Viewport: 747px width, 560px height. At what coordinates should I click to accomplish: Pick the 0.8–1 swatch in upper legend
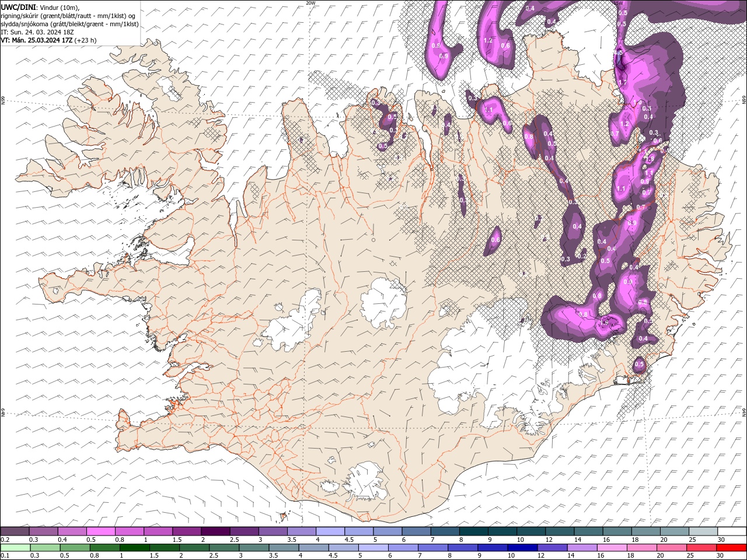[129, 531]
